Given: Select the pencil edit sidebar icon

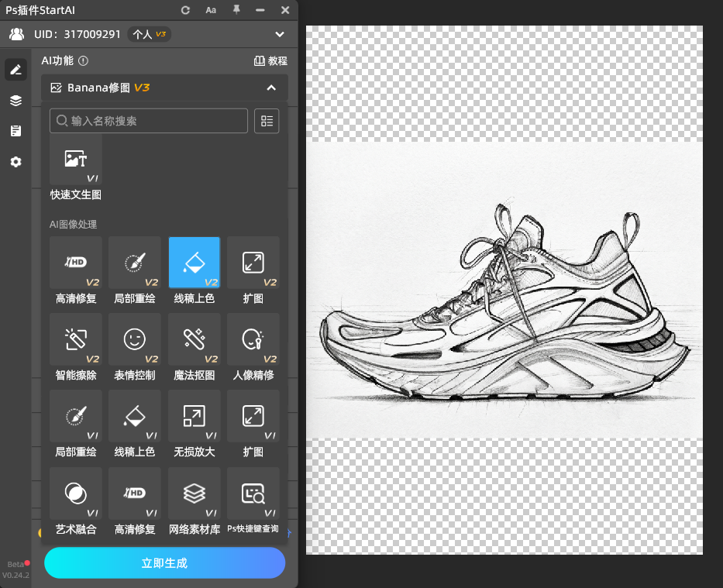Looking at the screenshot, I should pyautogui.click(x=15, y=70).
